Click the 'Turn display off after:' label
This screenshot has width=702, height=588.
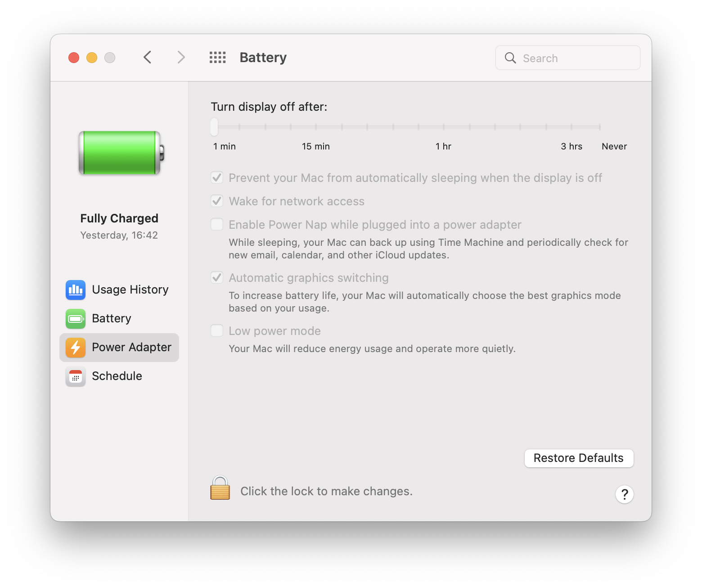click(x=269, y=107)
